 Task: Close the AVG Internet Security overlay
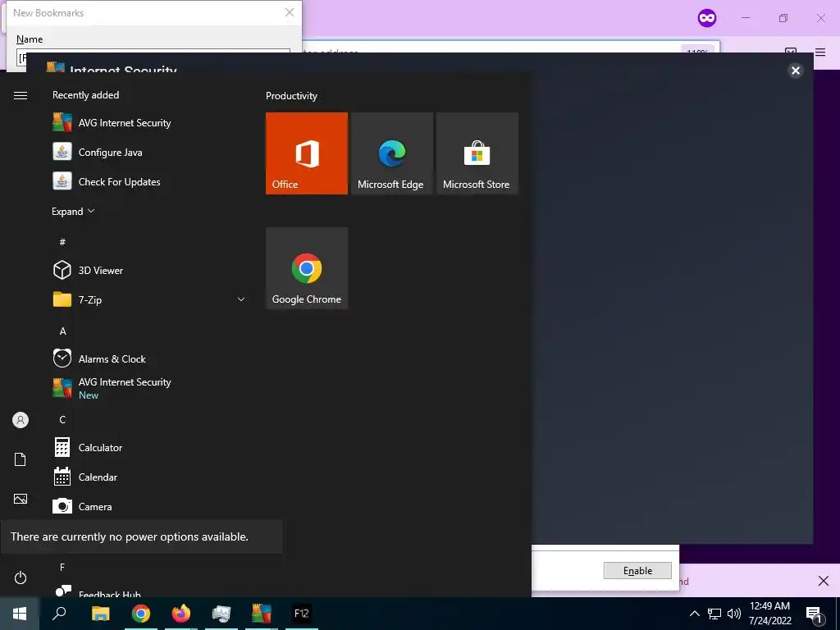point(796,71)
